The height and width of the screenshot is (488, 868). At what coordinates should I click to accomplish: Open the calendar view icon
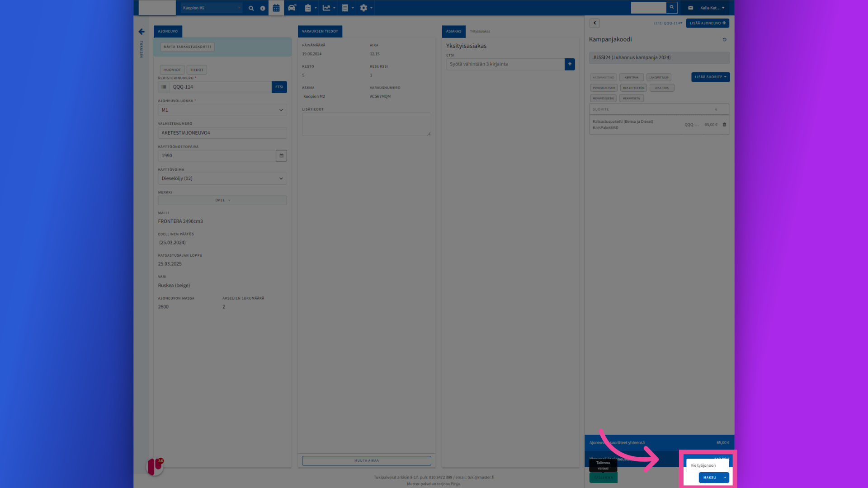click(x=276, y=8)
